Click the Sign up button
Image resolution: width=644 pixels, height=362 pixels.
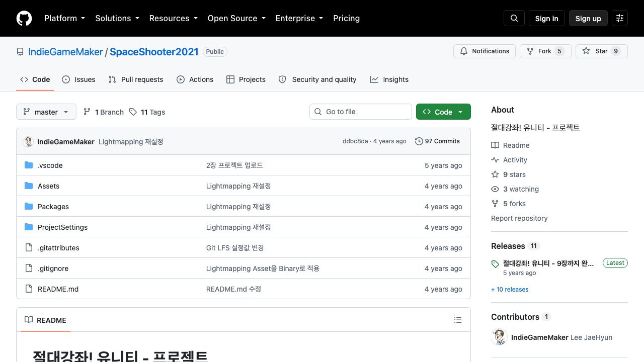pos(588,18)
